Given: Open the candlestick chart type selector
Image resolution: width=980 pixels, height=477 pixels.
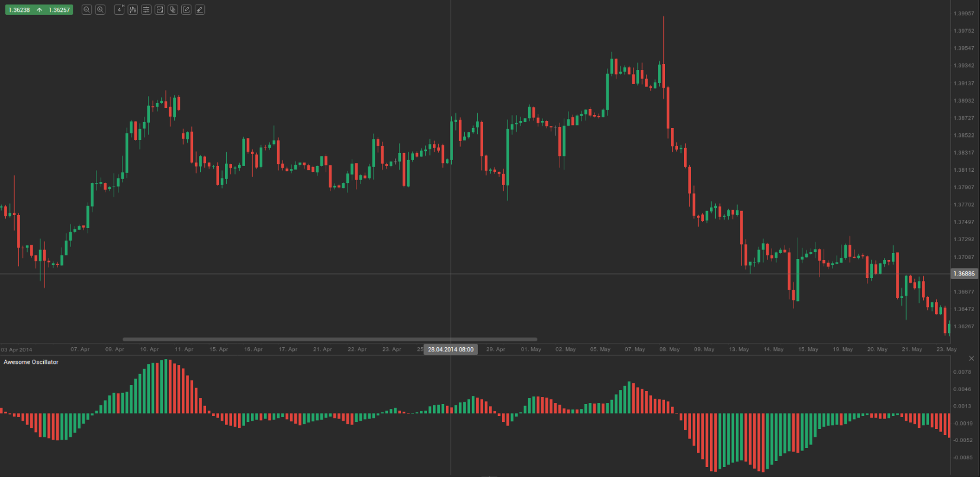Looking at the screenshot, I should click(x=133, y=9).
